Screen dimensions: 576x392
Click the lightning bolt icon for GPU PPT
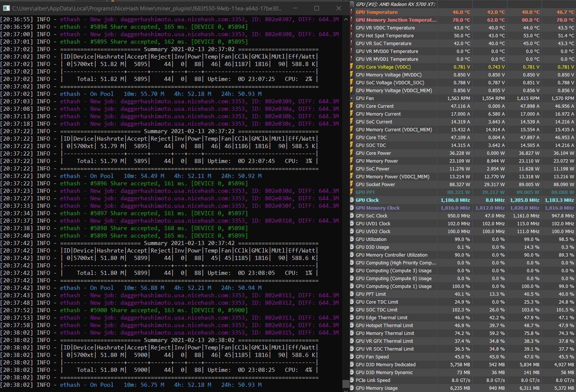tap(352, 192)
